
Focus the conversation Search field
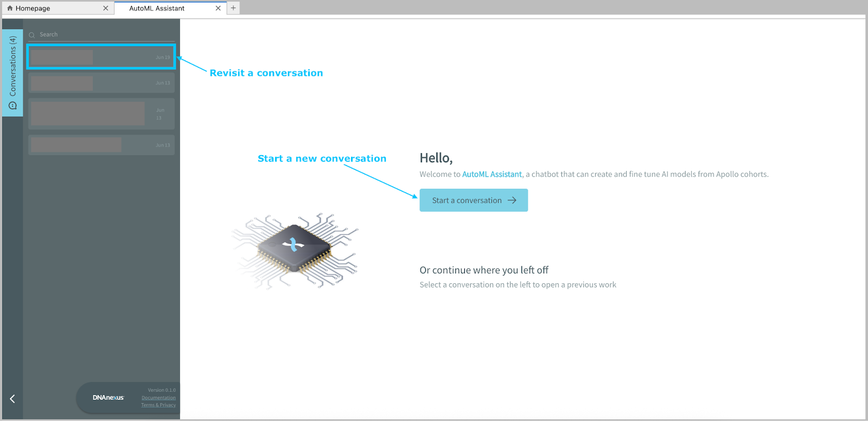coord(103,35)
